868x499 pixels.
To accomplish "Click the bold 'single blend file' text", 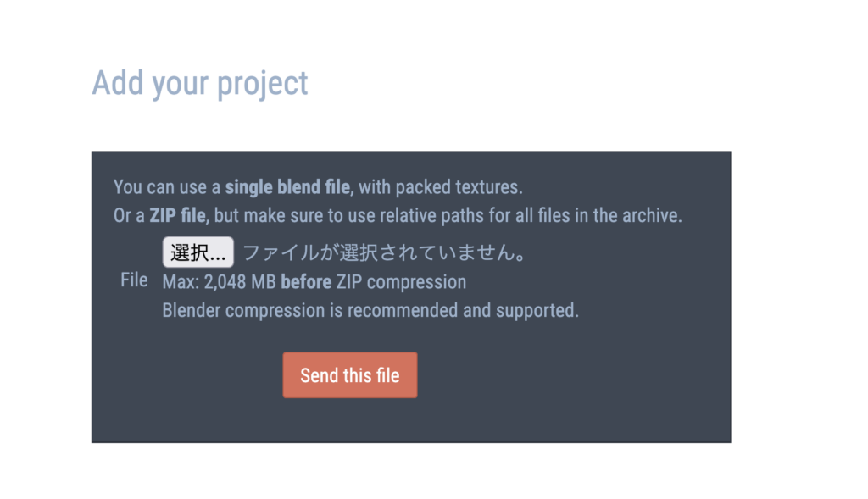I will coord(287,186).
